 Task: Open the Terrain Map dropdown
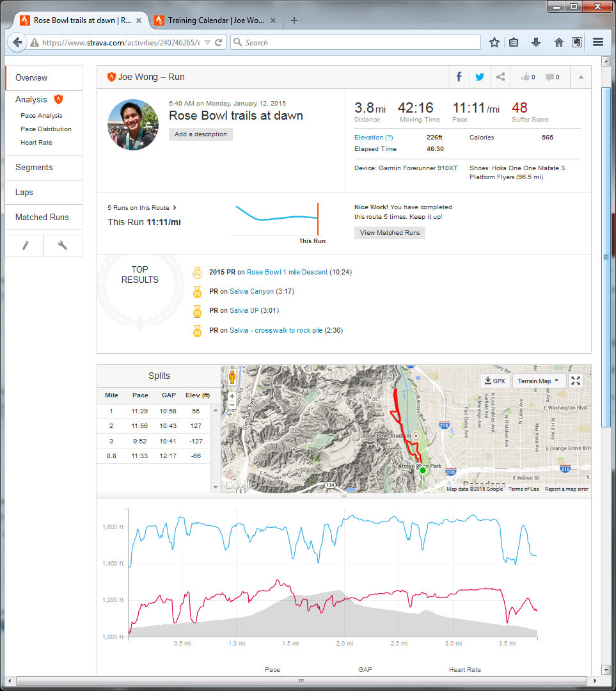pos(538,381)
